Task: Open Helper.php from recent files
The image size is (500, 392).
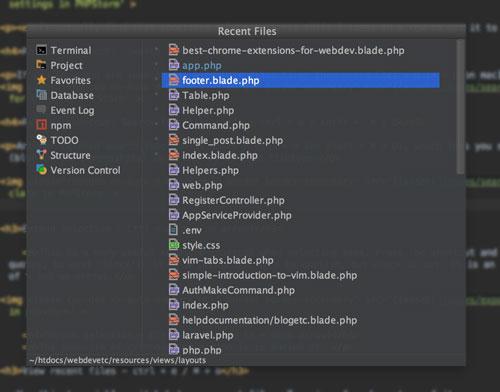Action: pos(208,110)
